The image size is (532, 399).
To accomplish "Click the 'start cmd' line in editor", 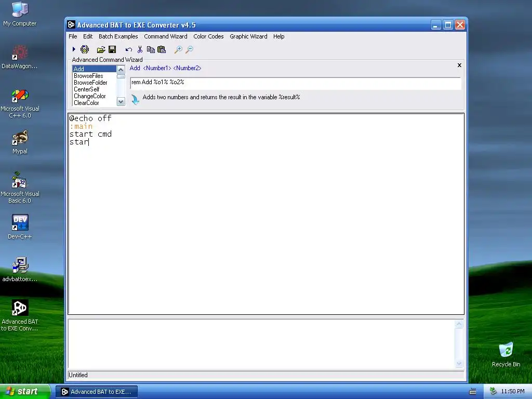I will (x=90, y=134).
